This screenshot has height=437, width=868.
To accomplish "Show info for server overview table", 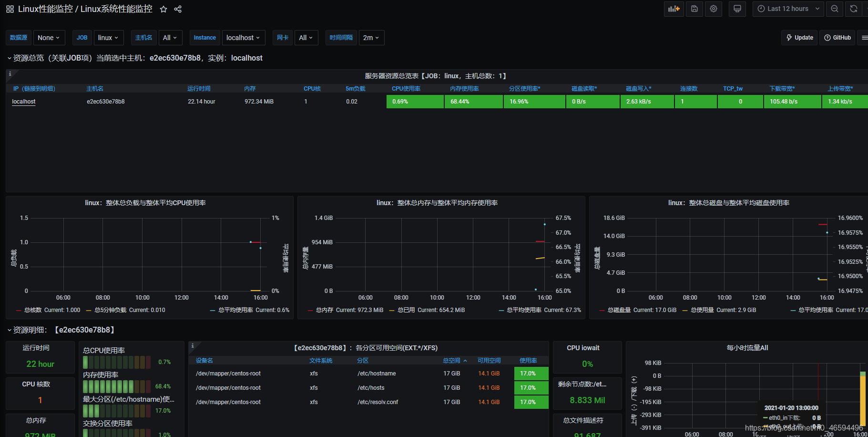I will pyautogui.click(x=10, y=74).
